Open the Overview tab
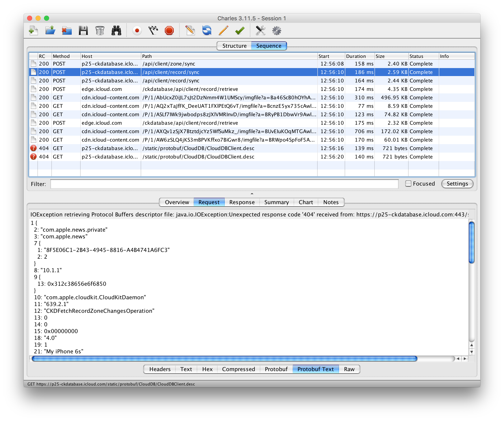Image resolution: width=504 pixels, height=421 pixels. pos(177,202)
